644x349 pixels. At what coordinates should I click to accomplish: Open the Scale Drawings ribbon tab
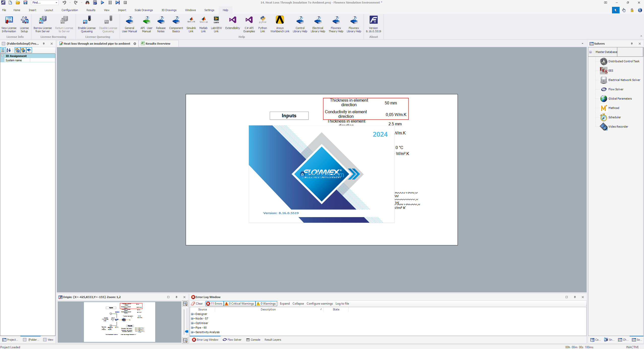(x=144, y=10)
